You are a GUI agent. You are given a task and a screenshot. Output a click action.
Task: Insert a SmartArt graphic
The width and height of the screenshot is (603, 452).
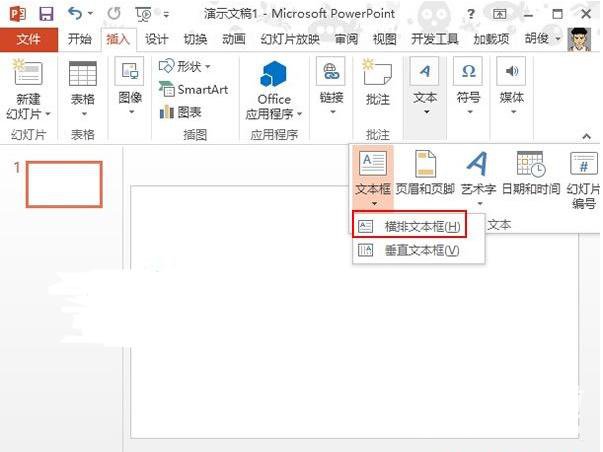point(193,90)
